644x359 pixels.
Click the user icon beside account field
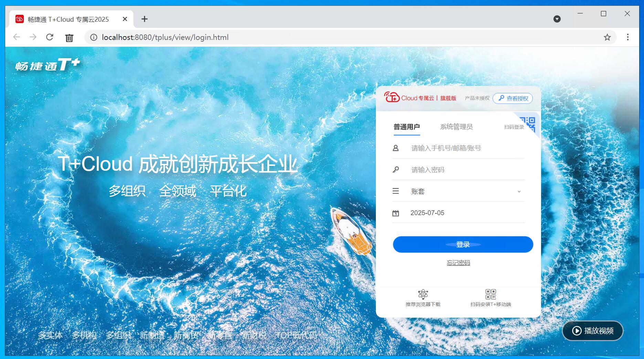[x=396, y=148]
